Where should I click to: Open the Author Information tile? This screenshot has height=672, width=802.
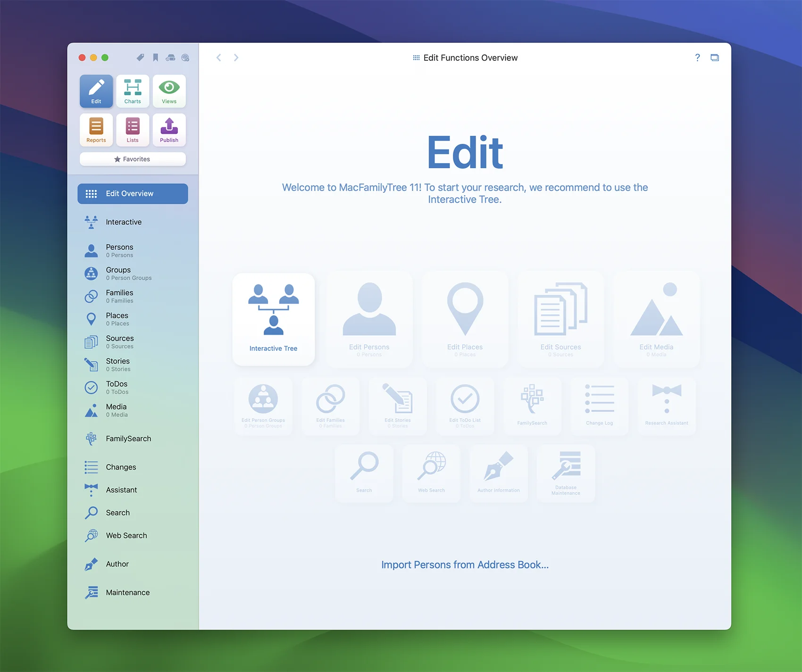(x=499, y=473)
